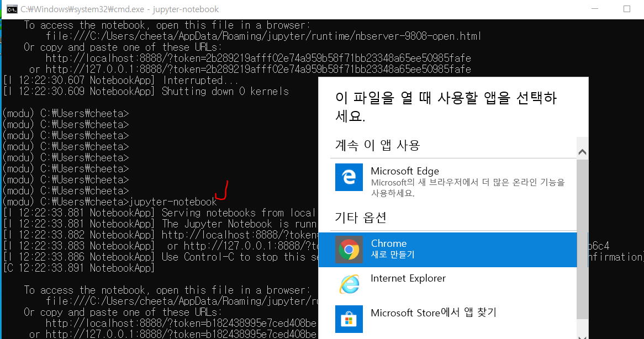644x339 pixels.
Task: Click the '새로 만들기' label under Chrome
Action: pos(393,255)
